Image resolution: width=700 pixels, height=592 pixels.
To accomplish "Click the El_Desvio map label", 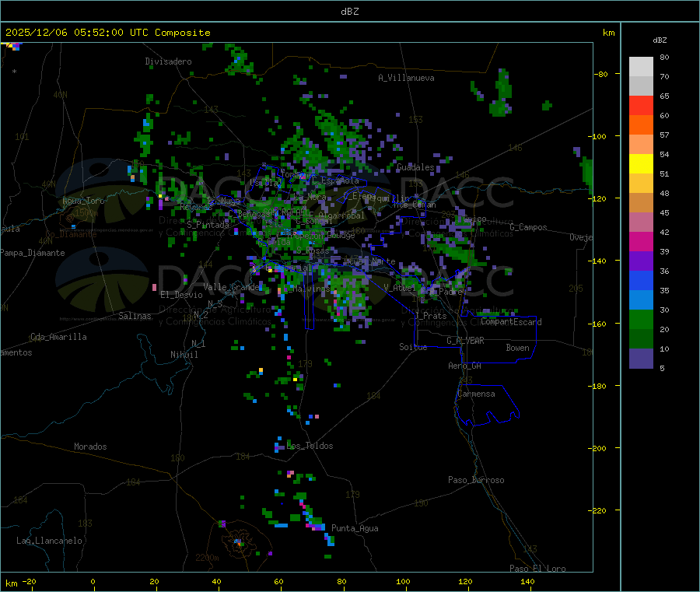I will [181, 295].
